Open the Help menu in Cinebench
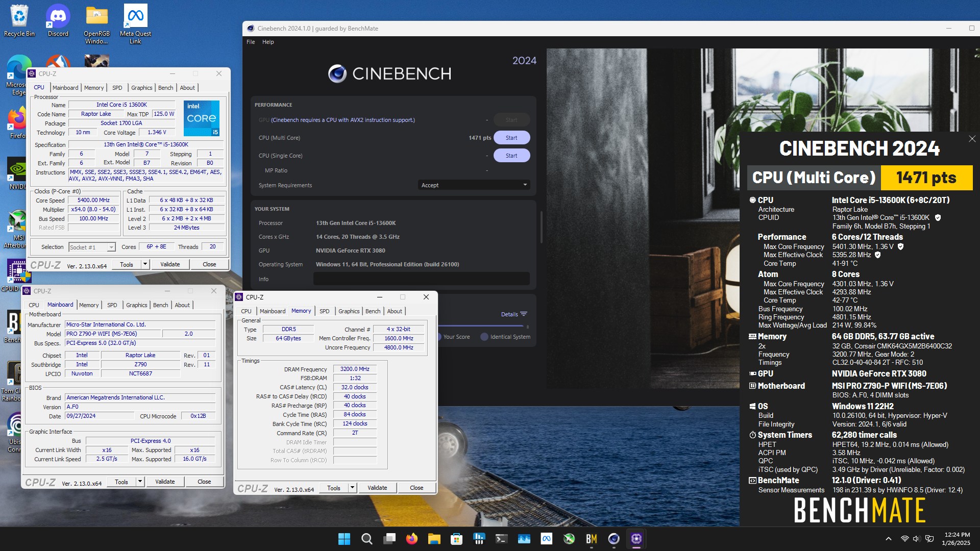This screenshot has height=551, width=980. tap(268, 42)
